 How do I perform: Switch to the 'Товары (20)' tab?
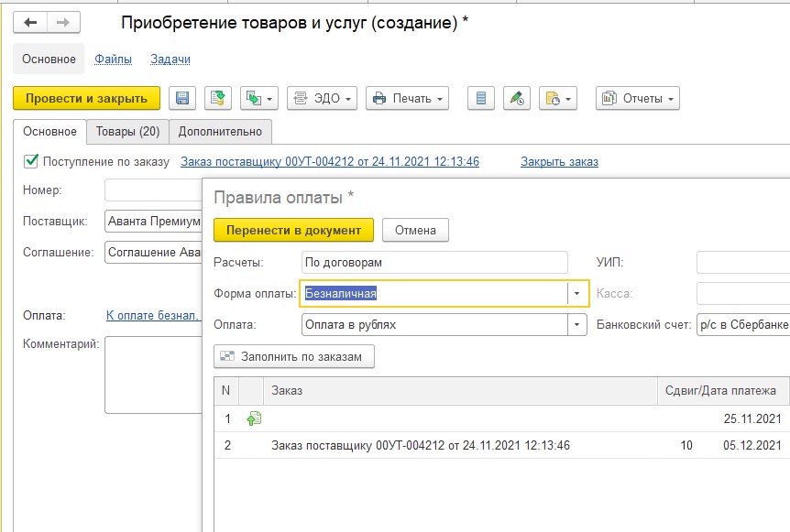127,132
